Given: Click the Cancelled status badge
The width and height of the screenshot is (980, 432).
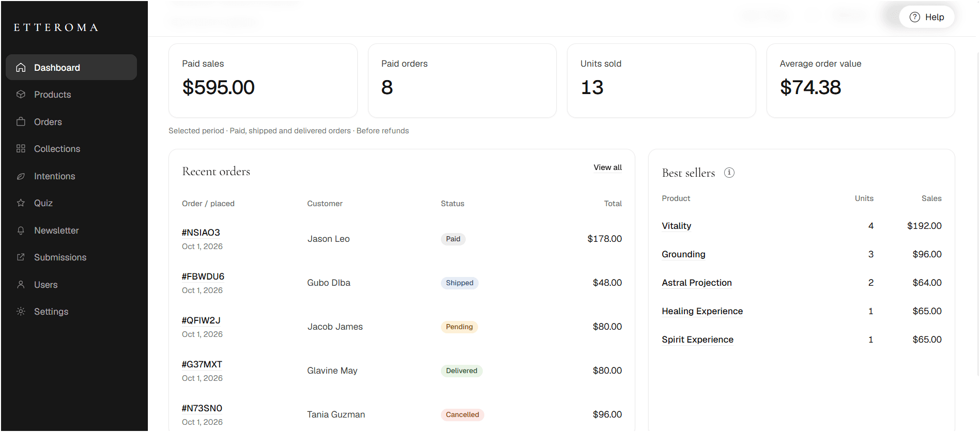Looking at the screenshot, I should (x=463, y=414).
